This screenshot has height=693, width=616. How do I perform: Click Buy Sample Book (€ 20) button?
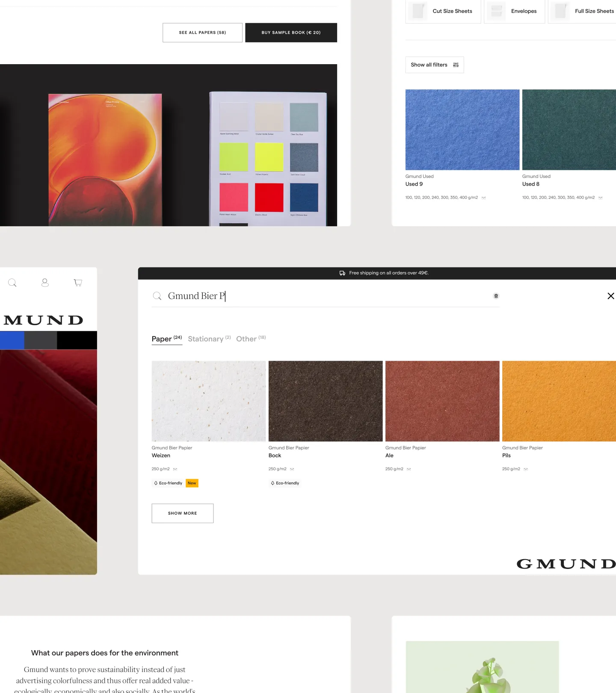[x=291, y=33]
